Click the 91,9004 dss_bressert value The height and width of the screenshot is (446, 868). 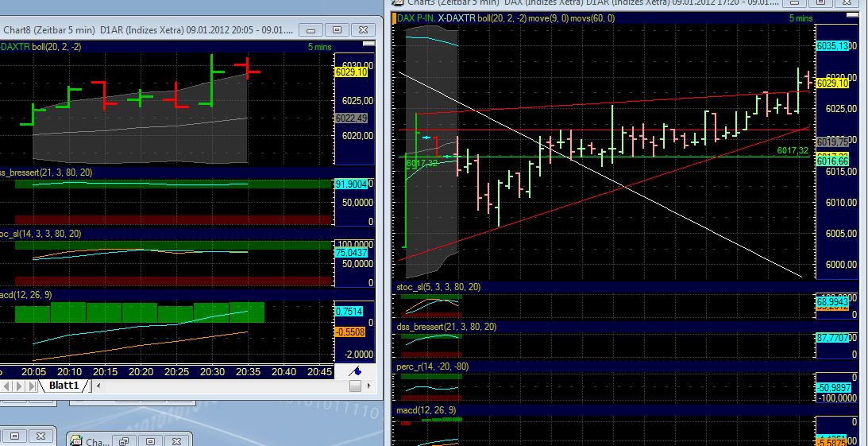tap(352, 184)
